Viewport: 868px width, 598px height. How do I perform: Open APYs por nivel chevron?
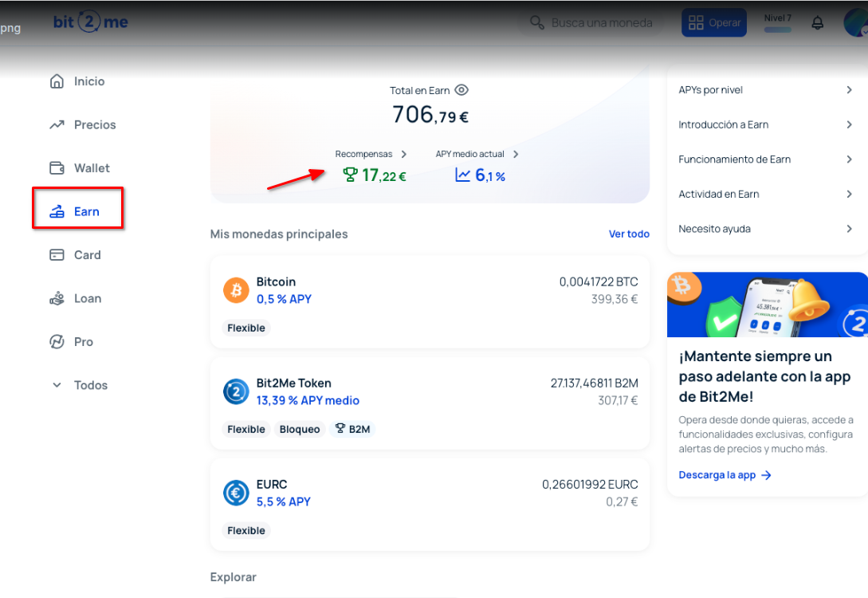pyautogui.click(x=849, y=89)
